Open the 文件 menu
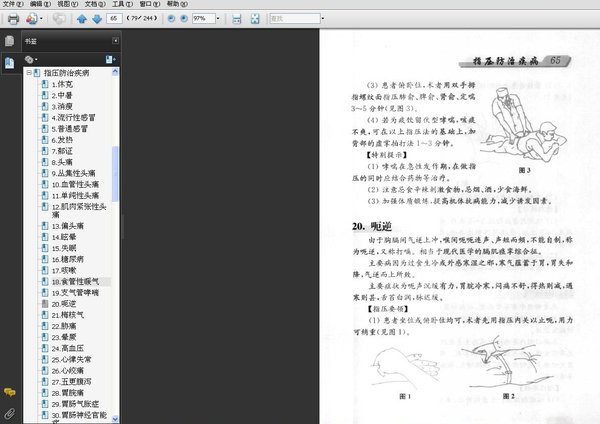This screenshot has width=600, height=424. (x=11, y=4)
